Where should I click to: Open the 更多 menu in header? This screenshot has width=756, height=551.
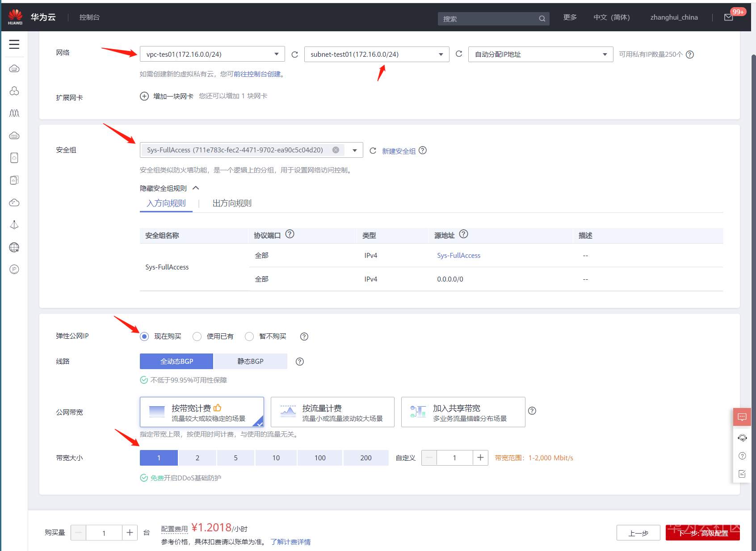pyautogui.click(x=570, y=17)
